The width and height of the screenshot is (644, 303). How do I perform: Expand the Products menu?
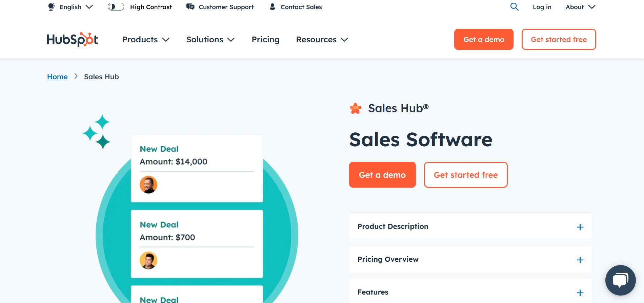click(x=146, y=40)
